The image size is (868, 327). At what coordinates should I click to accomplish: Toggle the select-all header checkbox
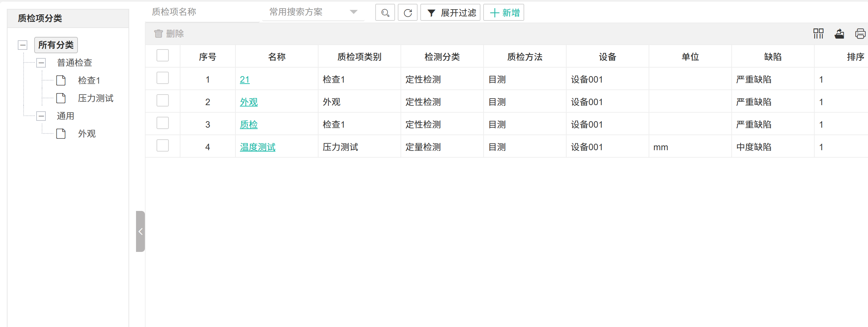pyautogui.click(x=163, y=56)
